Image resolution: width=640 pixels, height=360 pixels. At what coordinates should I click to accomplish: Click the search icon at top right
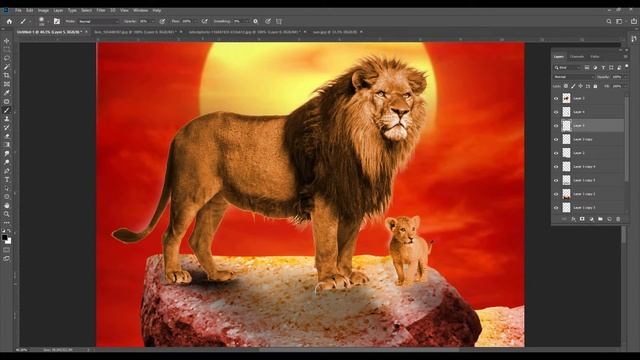click(609, 21)
